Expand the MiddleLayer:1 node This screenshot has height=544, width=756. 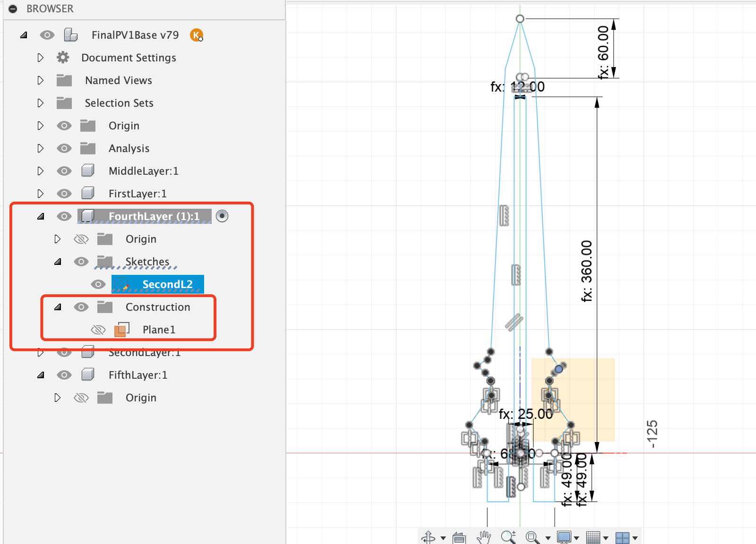(41, 171)
